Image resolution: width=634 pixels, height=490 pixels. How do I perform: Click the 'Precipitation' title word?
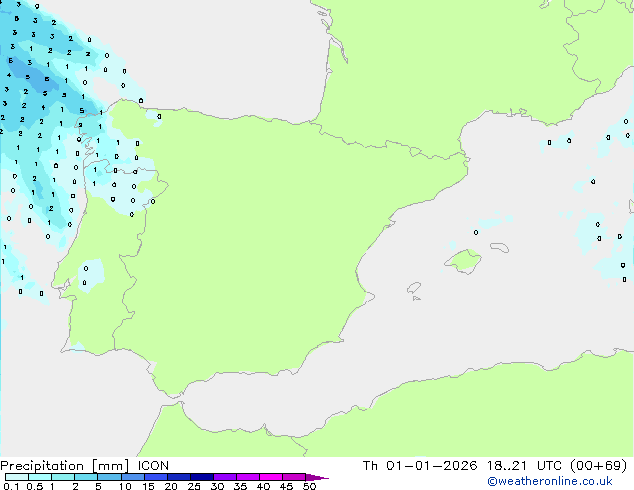click(x=42, y=466)
